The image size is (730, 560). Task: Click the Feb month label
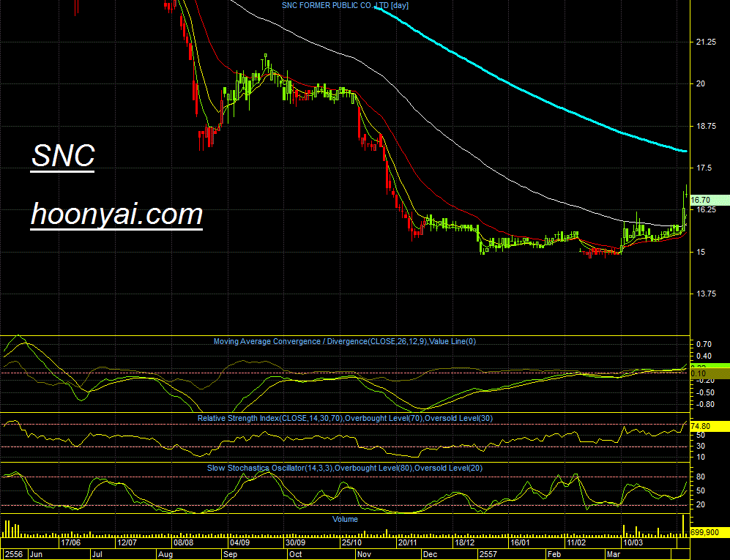554,554
